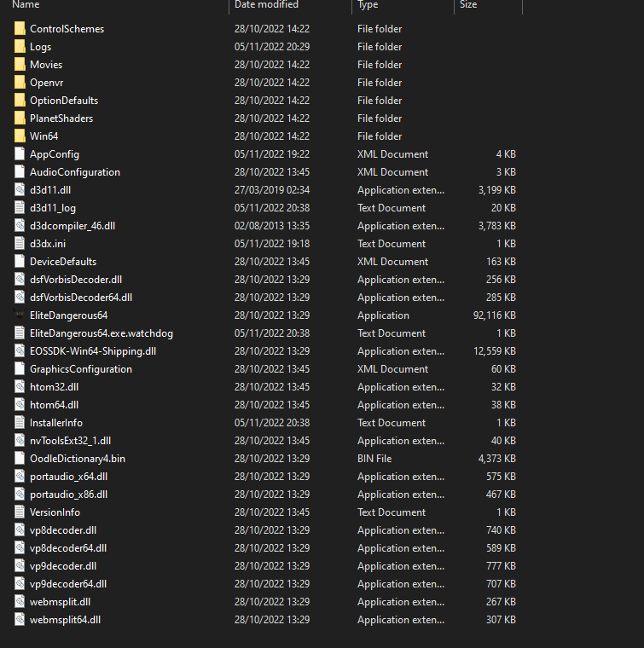
Task: Click the d3d11_log text file icon
Action: pyautogui.click(x=20, y=207)
